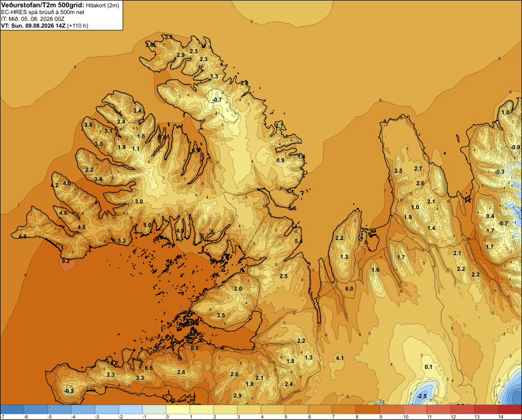Click the legend scale number -7
The image size is (522, 420).
(x=2, y=417)
